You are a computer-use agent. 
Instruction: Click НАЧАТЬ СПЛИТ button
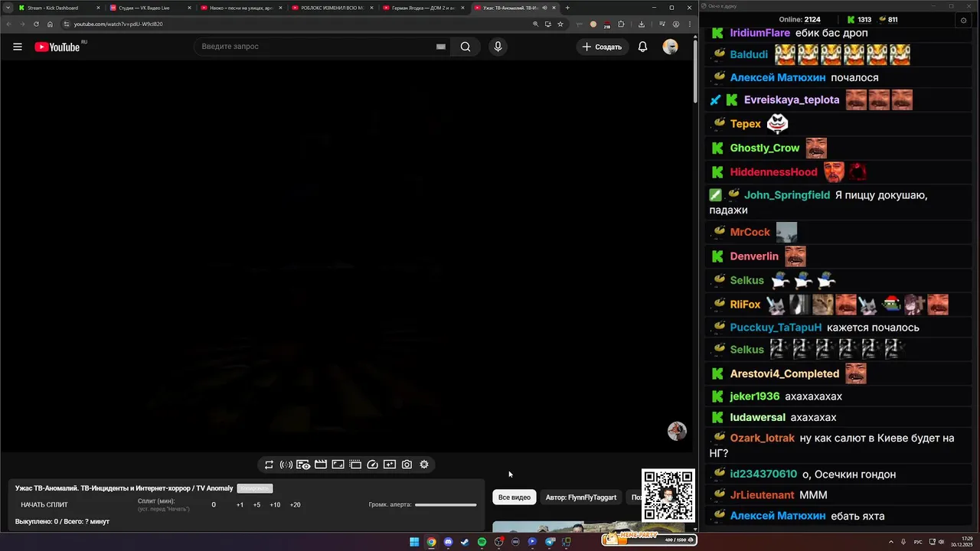pyautogui.click(x=44, y=505)
